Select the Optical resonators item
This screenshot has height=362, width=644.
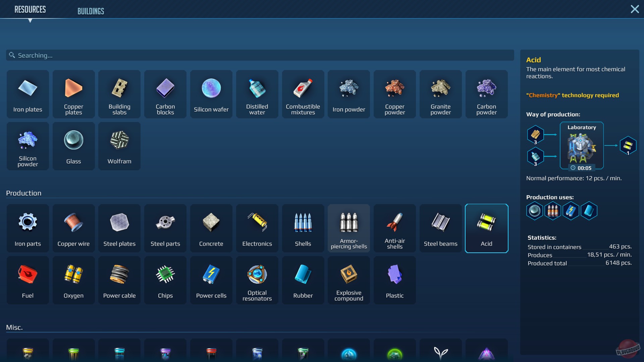click(x=257, y=280)
